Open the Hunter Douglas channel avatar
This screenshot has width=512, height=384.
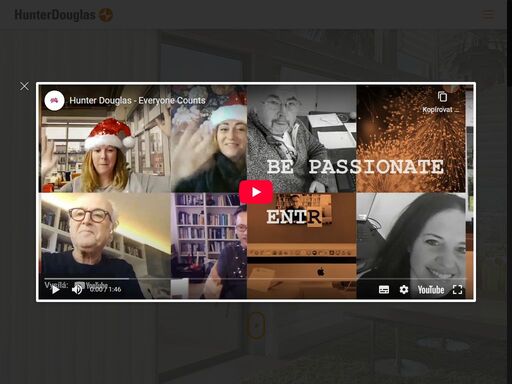pyautogui.click(x=54, y=100)
